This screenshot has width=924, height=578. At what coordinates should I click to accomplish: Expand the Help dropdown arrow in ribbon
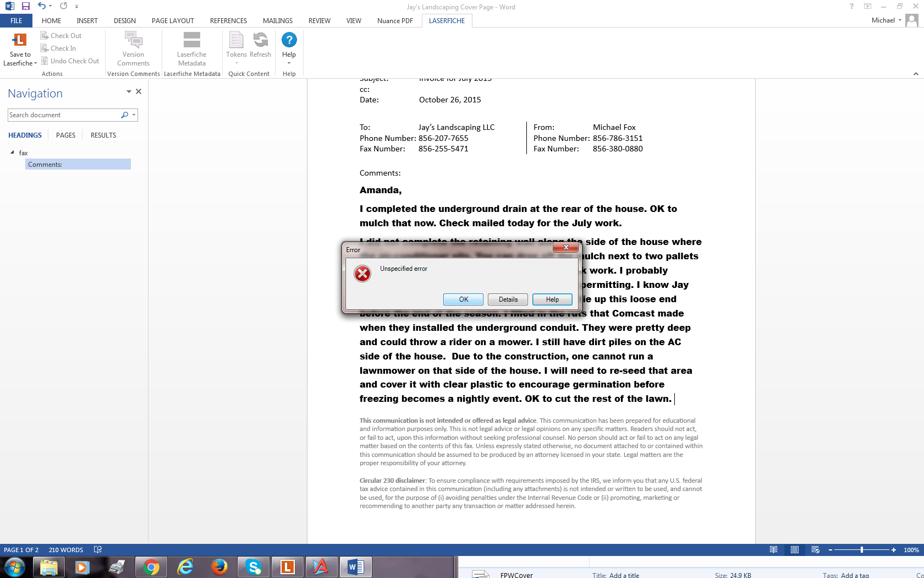289,63
